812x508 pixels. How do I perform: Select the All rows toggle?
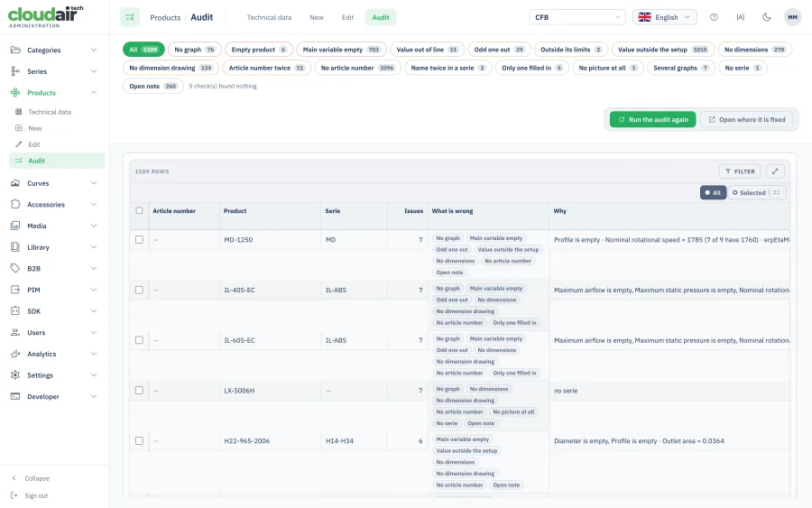point(713,192)
